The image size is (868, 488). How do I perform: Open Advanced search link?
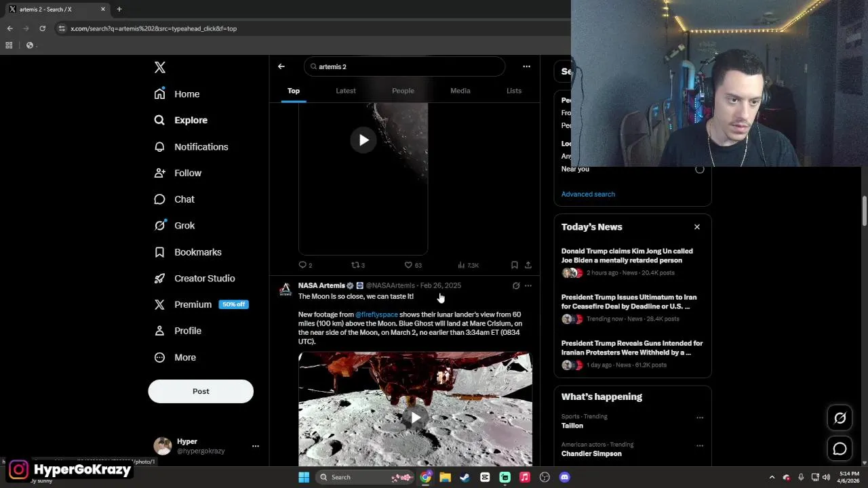click(588, 194)
